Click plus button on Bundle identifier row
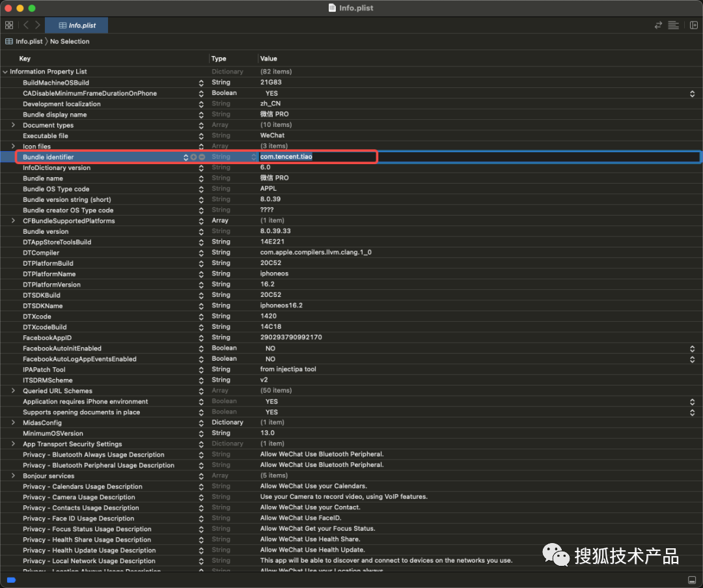The height and width of the screenshot is (588, 703). click(x=194, y=157)
